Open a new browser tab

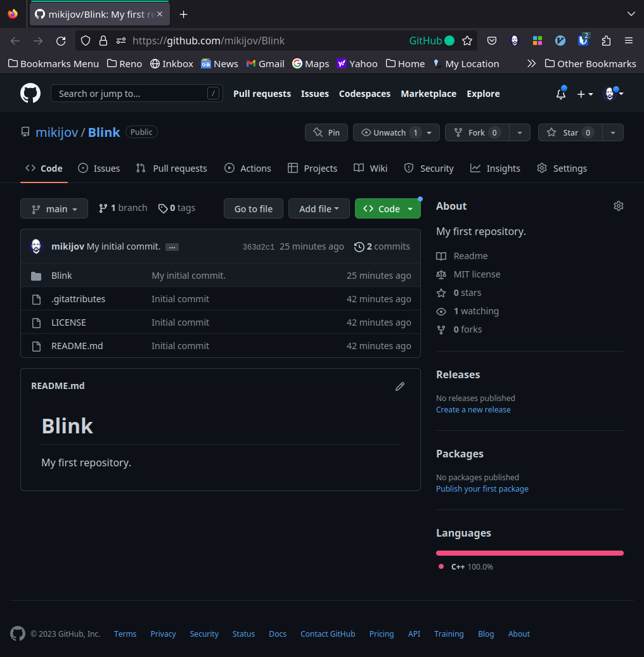click(x=183, y=15)
